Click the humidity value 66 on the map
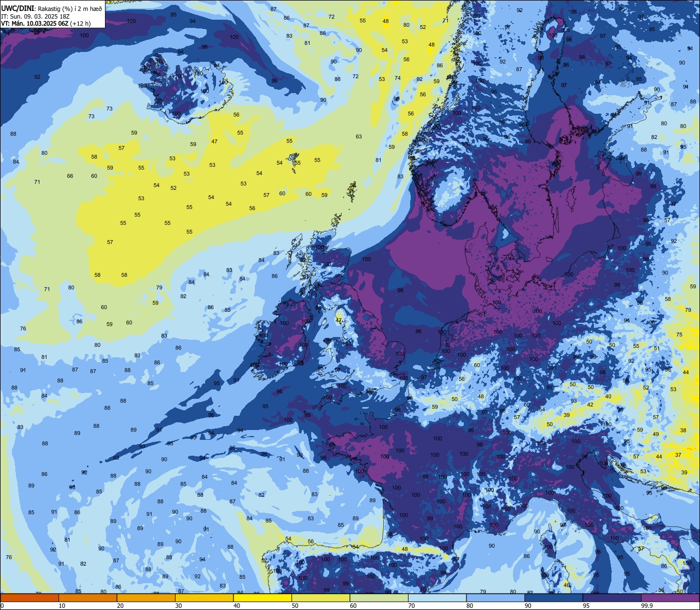Image resolution: width=700 pixels, height=610 pixels. pos(70,176)
